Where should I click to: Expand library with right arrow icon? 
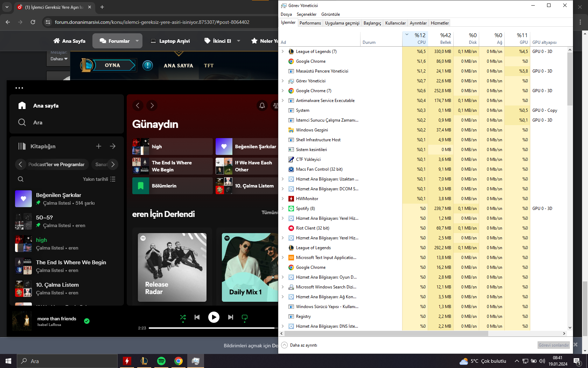click(x=113, y=146)
